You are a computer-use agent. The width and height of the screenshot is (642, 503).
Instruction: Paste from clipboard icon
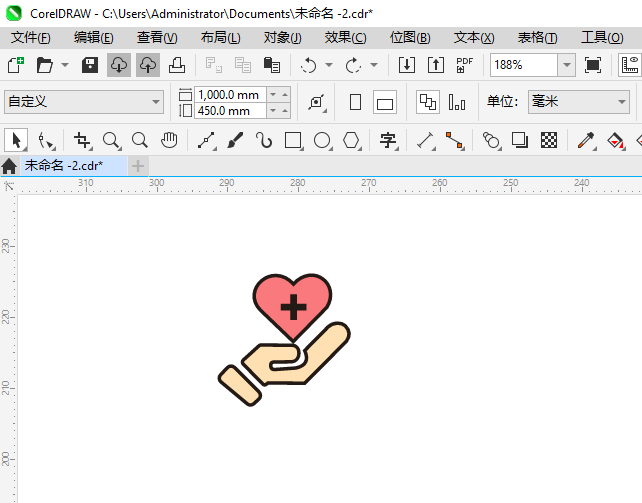tap(272, 65)
